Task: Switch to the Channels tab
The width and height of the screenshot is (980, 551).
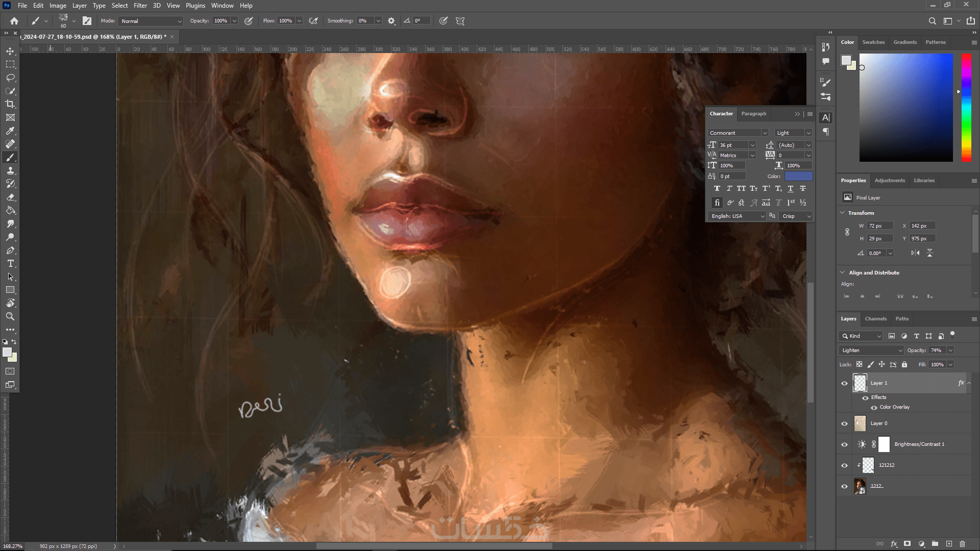Action: click(x=875, y=319)
